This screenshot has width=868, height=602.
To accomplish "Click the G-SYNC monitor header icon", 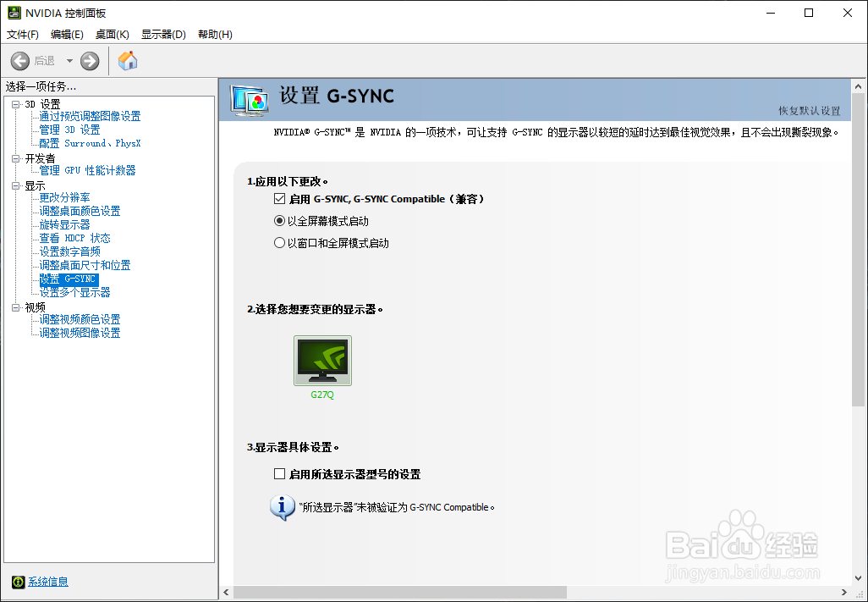I will point(250,101).
